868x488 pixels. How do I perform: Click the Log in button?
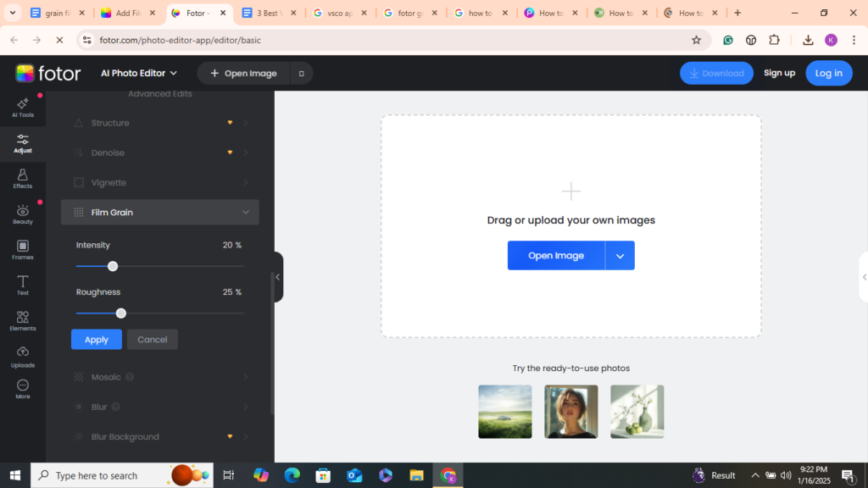pyautogui.click(x=828, y=74)
